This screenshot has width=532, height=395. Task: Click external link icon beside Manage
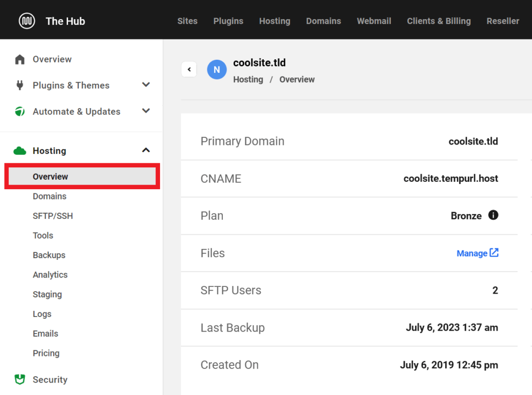[x=494, y=253]
